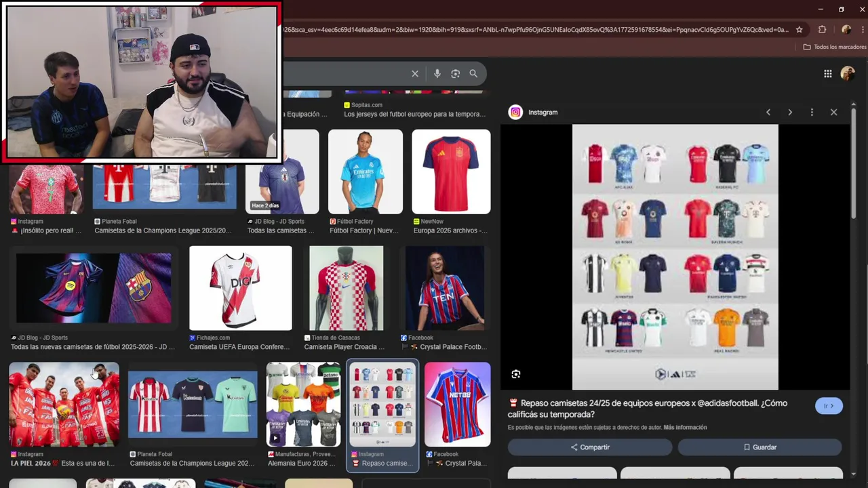Open the Crystal Palace Facebook woman photo
The image size is (868, 488).
point(445,288)
